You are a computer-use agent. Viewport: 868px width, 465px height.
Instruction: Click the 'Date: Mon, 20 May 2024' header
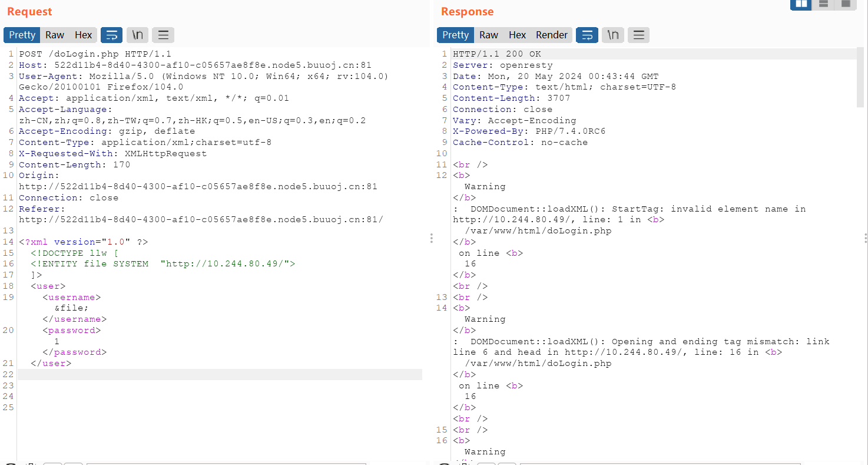(555, 77)
